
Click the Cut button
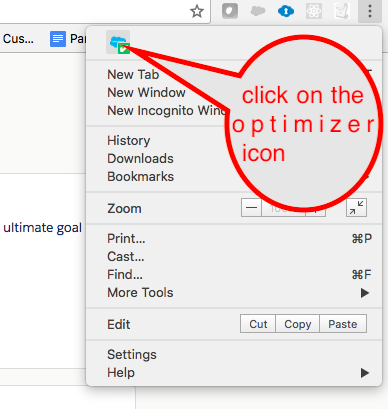tap(258, 324)
